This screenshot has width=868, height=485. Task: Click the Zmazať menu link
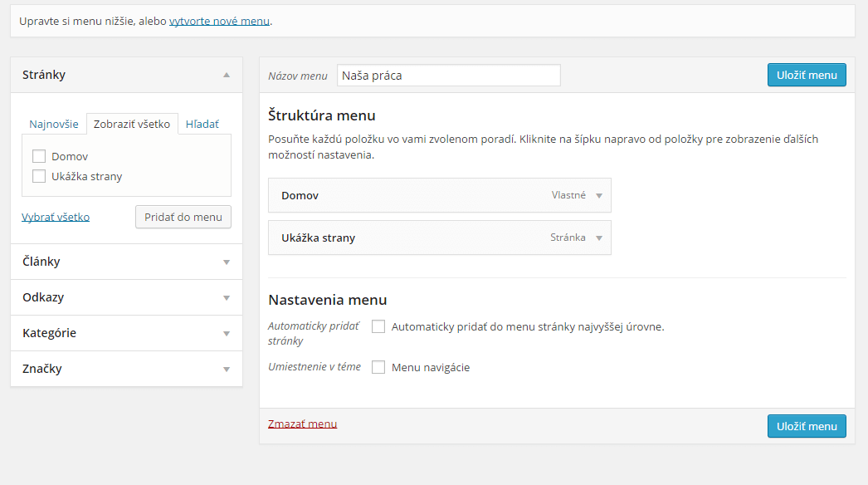(302, 424)
